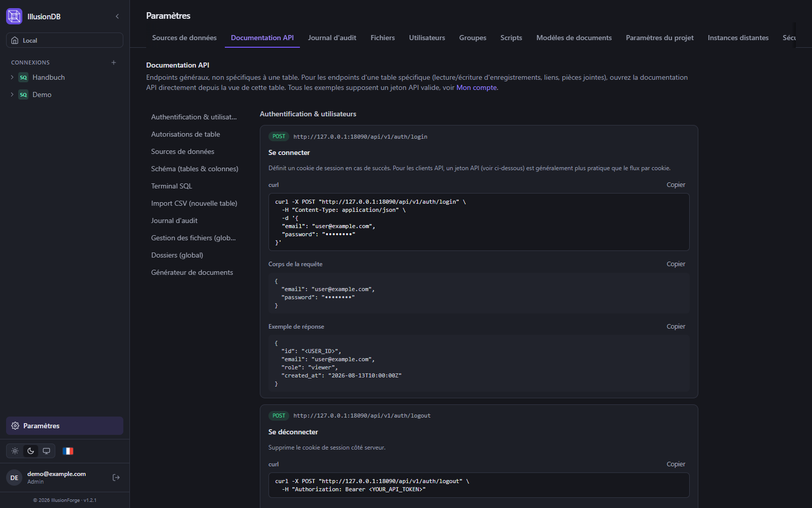Image resolution: width=812 pixels, height=508 pixels.
Task: Open the Sources de données tab
Action: click(x=184, y=38)
